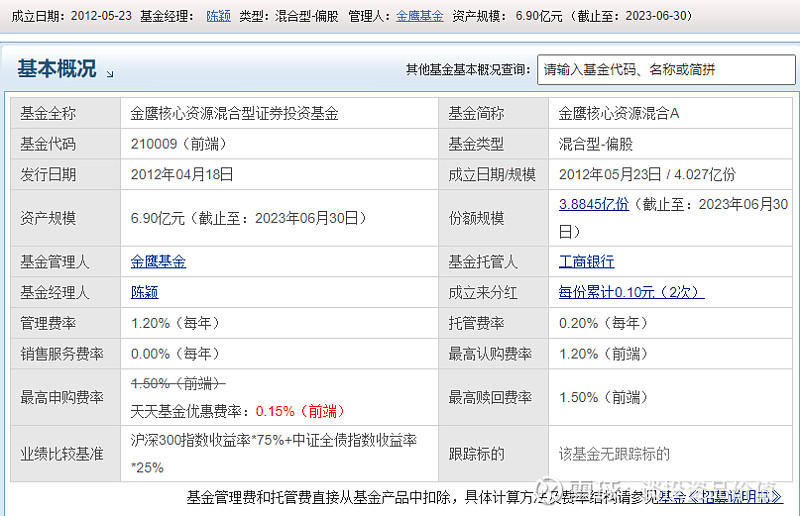
Task: Click the small arrow icon beside 基本概况
Action: pos(110,74)
